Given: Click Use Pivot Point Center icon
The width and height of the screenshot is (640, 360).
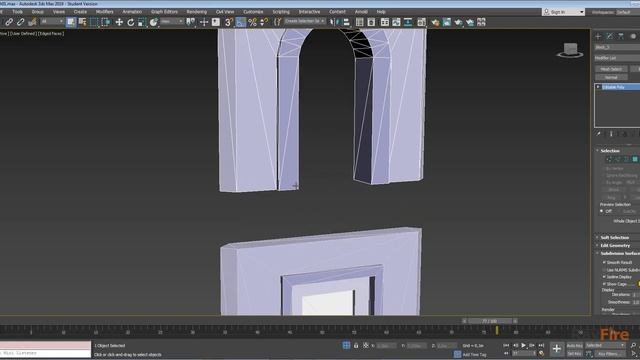Looking at the screenshot, I should [x=191, y=22].
